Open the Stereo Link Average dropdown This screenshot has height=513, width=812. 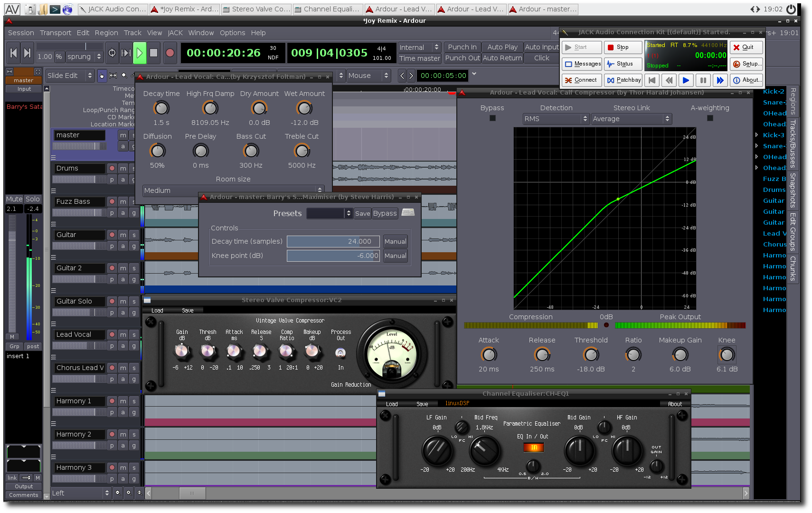631,119
